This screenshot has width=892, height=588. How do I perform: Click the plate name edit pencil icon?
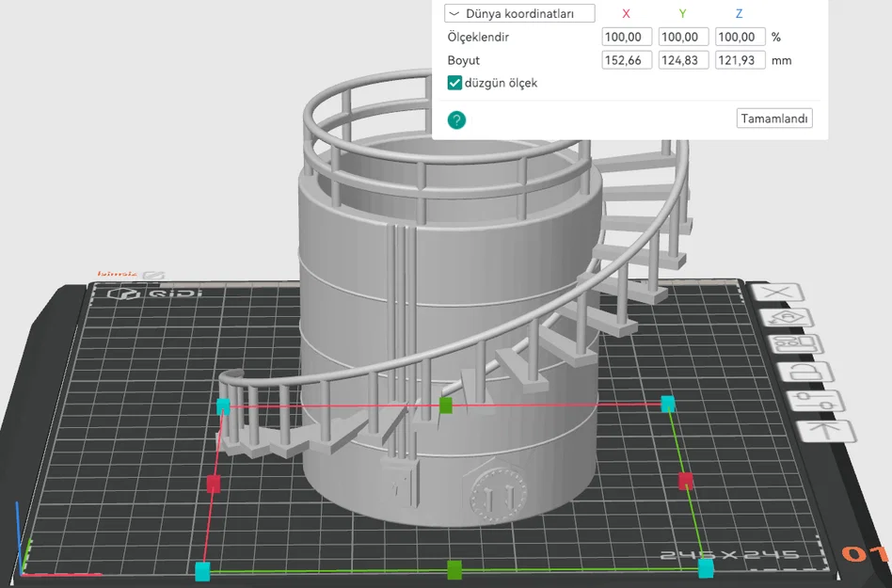(153, 276)
